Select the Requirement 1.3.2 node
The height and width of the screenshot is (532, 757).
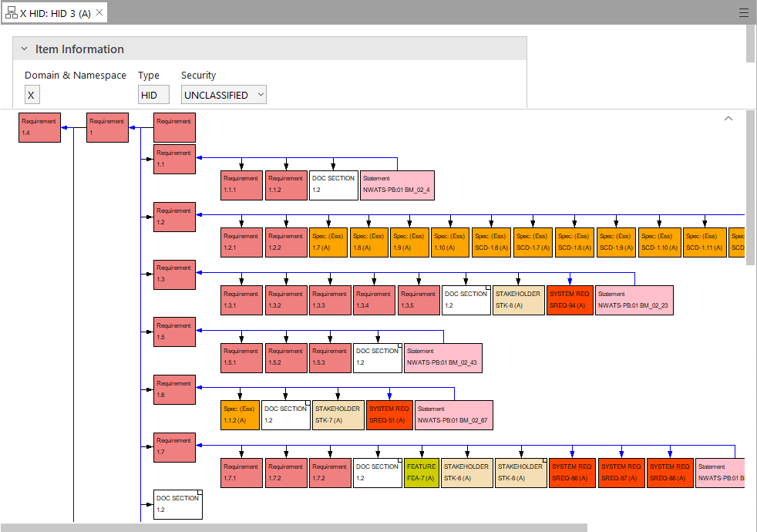[x=286, y=300]
